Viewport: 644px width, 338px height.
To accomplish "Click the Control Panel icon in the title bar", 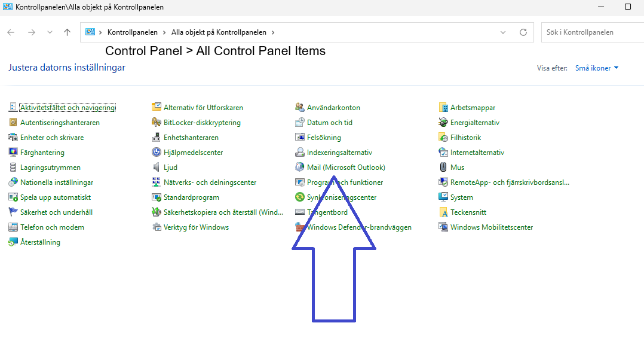I will 7,7.
